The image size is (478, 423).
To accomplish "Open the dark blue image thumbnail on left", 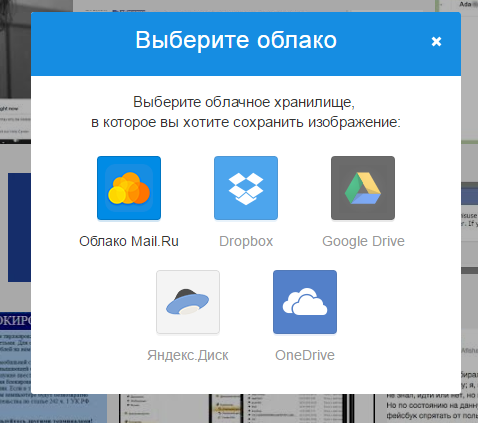I will point(19,227).
